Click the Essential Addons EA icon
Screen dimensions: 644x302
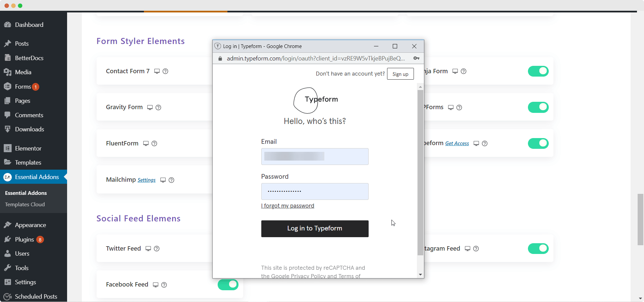coord(7,177)
